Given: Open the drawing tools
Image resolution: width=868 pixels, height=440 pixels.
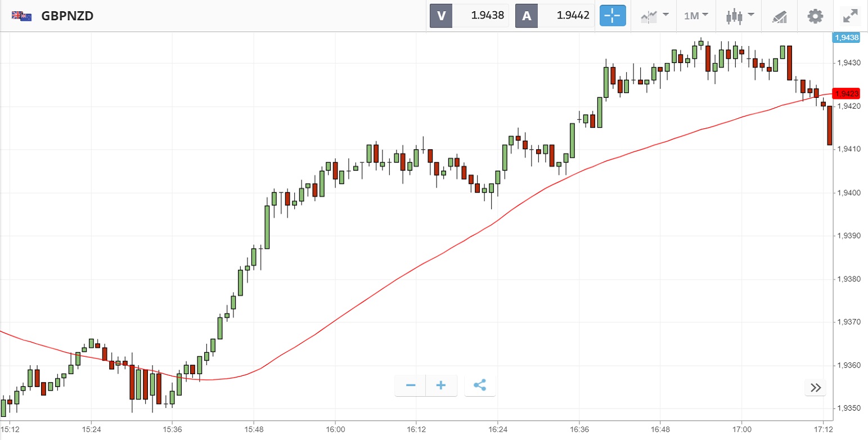Looking at the screenshot, I should (779, 16).
